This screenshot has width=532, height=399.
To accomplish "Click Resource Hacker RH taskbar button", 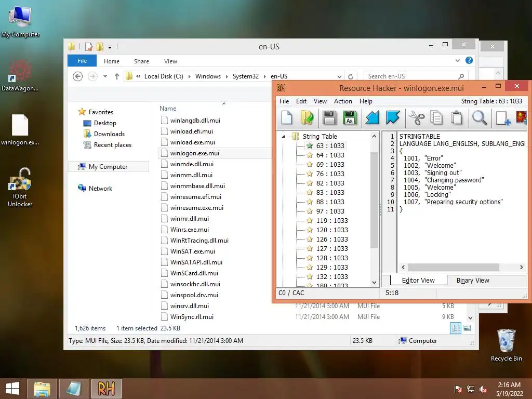I will tap(106, 389).
